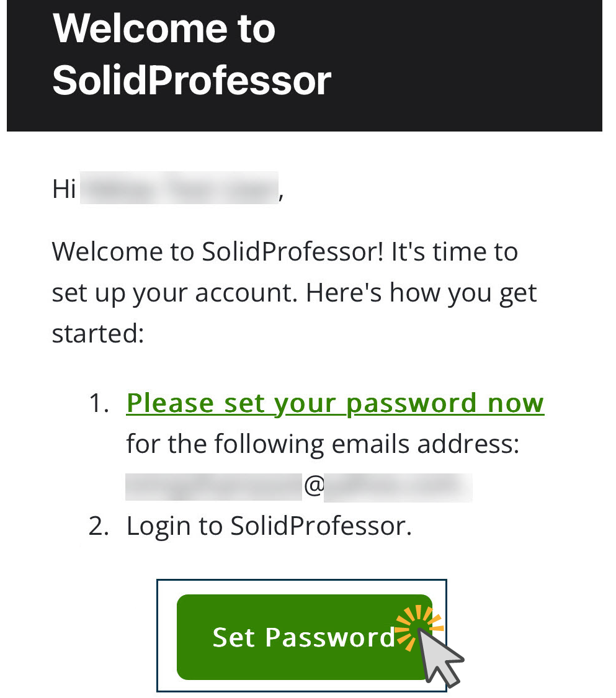The image size is (616, 698).
Task: Click 'for the following emails address:' text
Action: (323, 444)
